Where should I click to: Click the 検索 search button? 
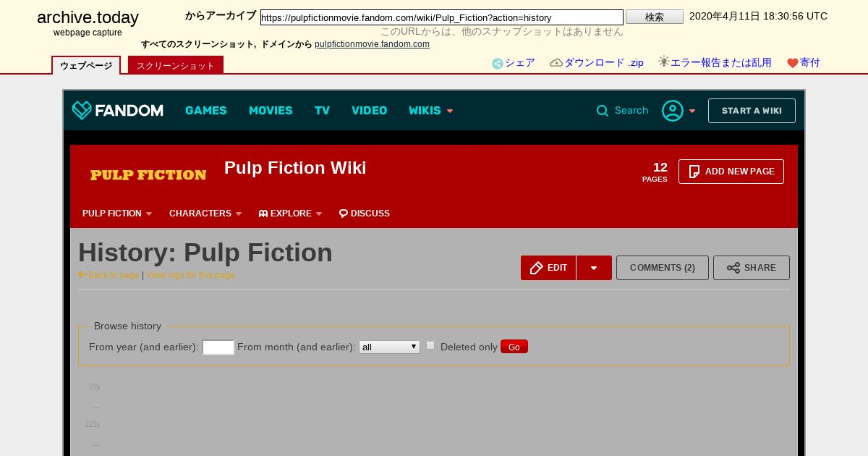click(x=655, y=17)
